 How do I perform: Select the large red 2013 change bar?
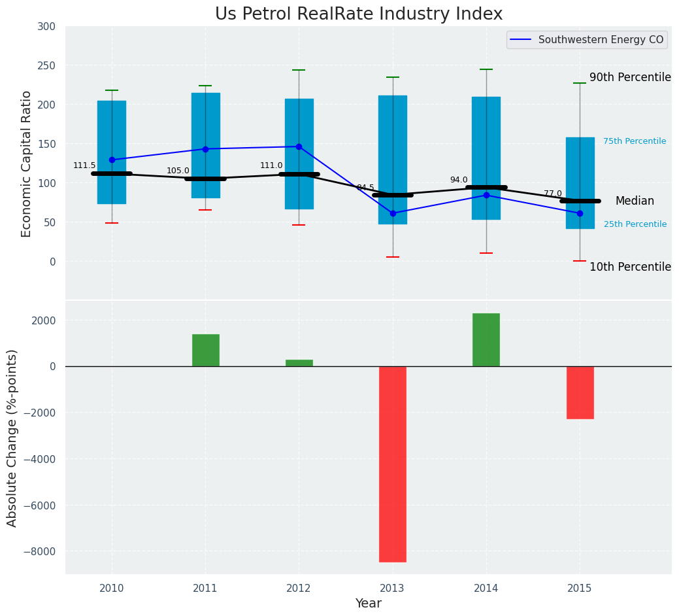pos(393,464)
